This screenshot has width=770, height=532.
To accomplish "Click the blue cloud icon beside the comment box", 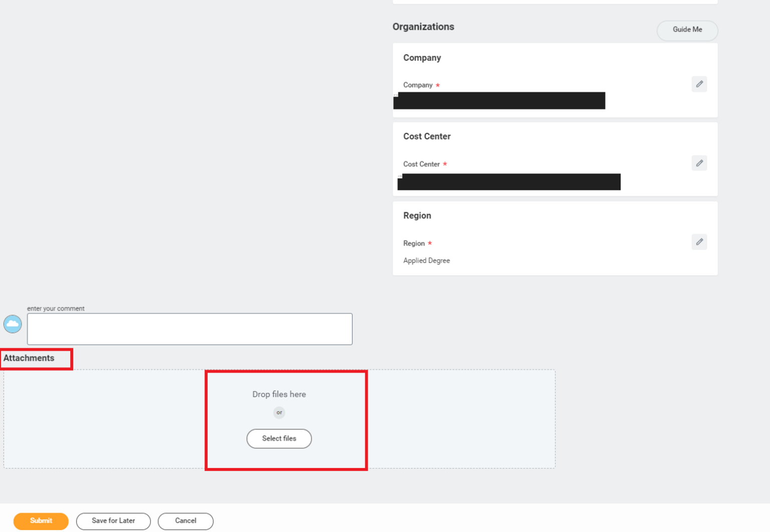I will [13, 324].
